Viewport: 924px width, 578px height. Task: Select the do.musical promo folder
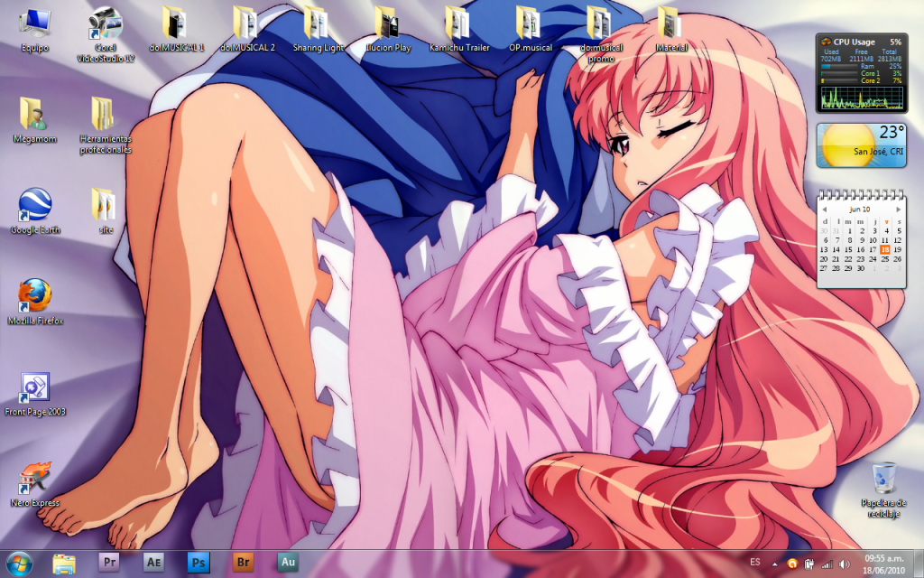tap(600, 34)
